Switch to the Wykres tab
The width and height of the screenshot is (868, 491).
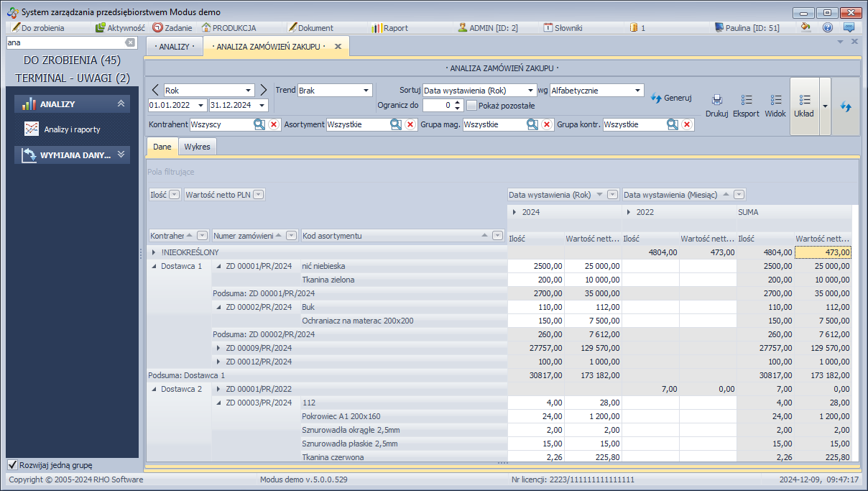click(198, 147)
